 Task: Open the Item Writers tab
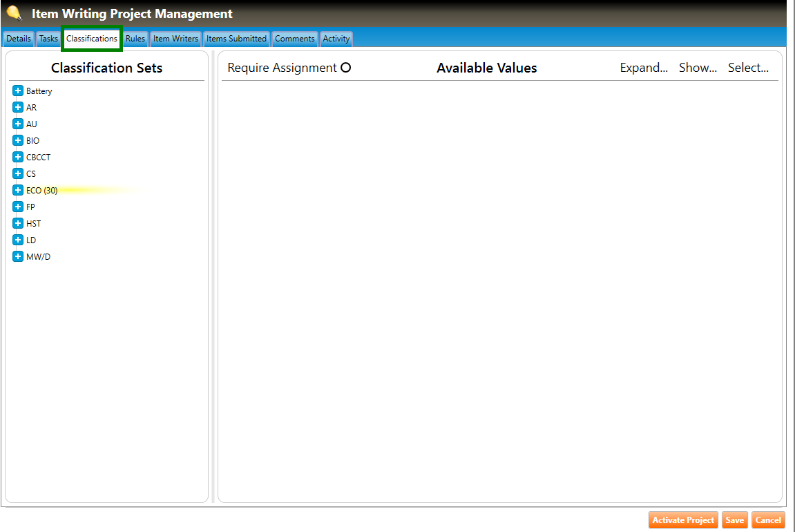pos(175,39)
